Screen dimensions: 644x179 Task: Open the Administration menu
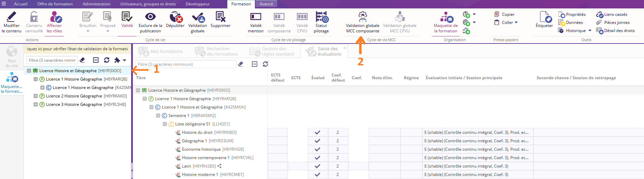click(x=97, y=4)
